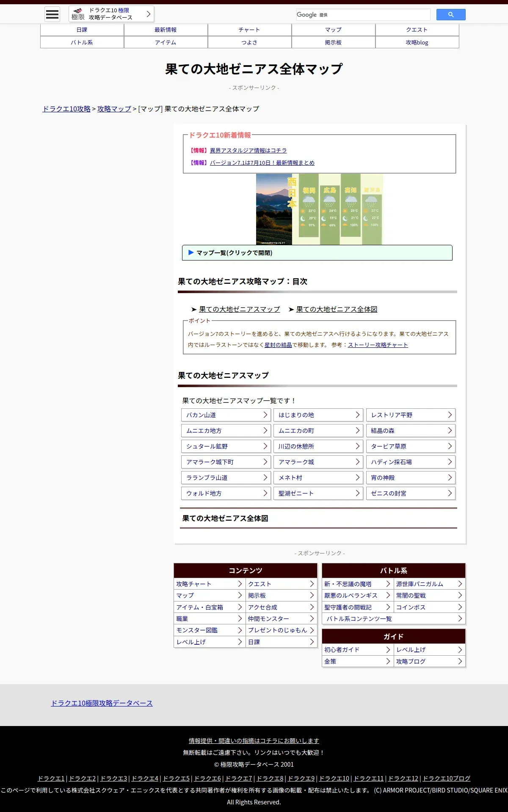
Task: Open 源世庫パニガルム in バトル系 panel
Action: pos(430,584)
